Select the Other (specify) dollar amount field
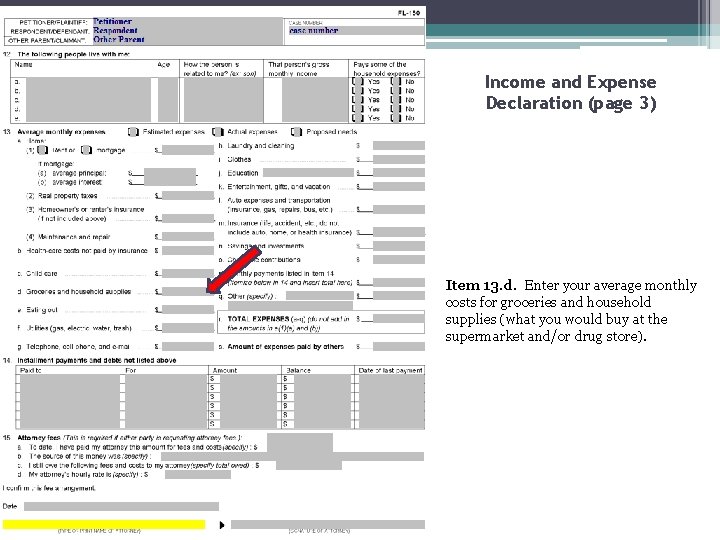 tap(399, 296)
